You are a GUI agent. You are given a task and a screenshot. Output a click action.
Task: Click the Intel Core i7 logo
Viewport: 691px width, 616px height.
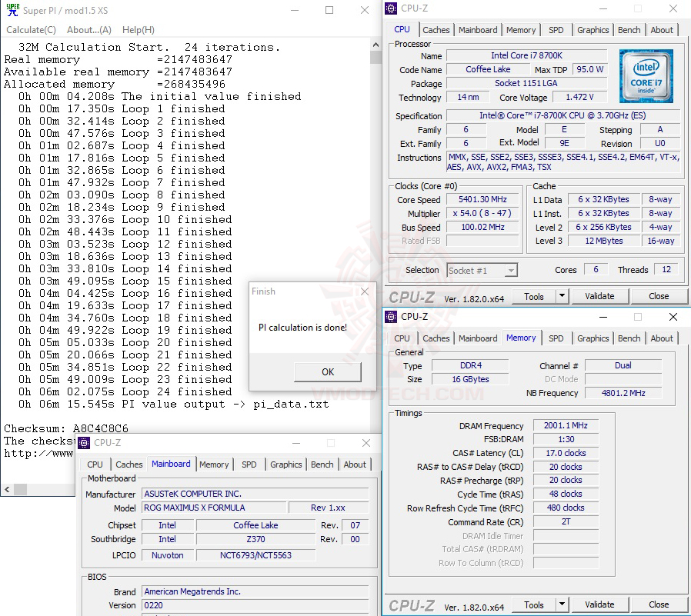[x=646, y=76]
